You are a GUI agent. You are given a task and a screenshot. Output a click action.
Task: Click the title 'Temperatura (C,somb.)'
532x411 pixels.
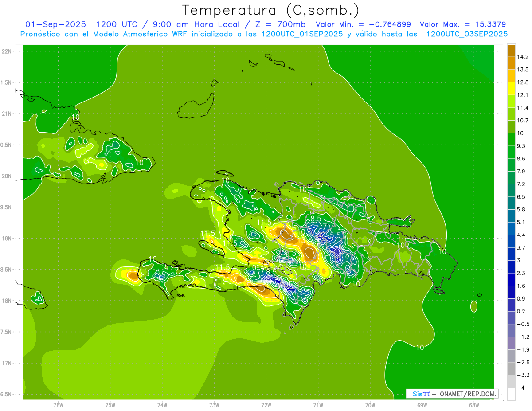(271, 10)
